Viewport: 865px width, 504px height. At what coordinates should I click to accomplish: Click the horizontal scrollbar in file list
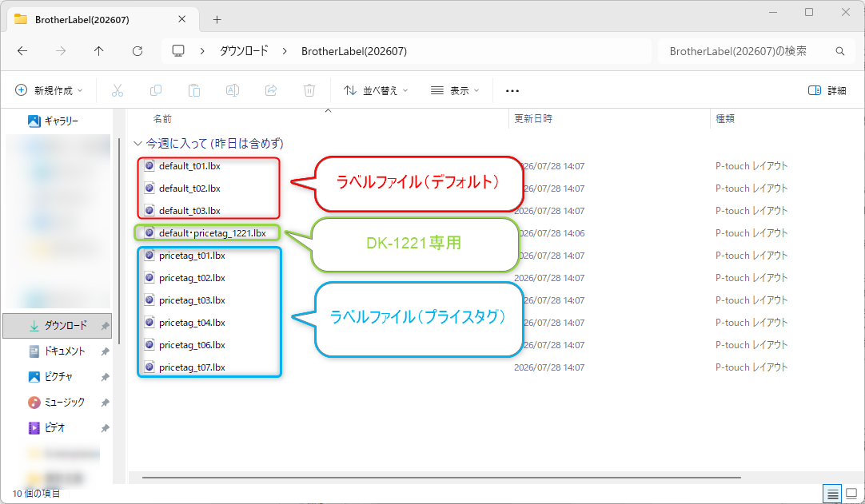pos(441,478)
